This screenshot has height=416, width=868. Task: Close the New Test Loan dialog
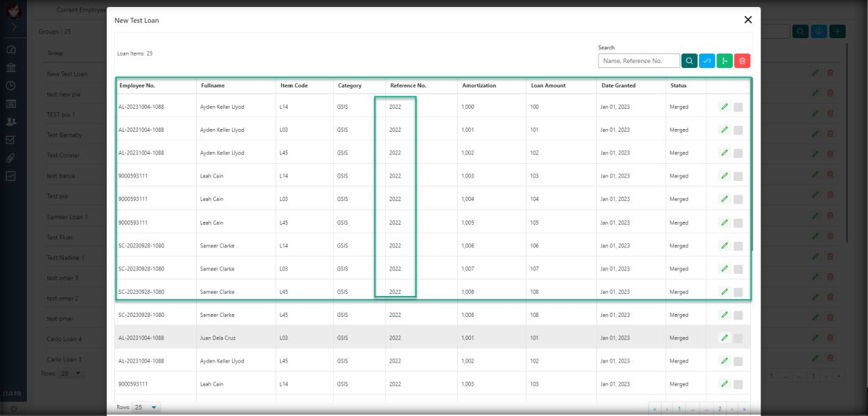tap(747, 20)
